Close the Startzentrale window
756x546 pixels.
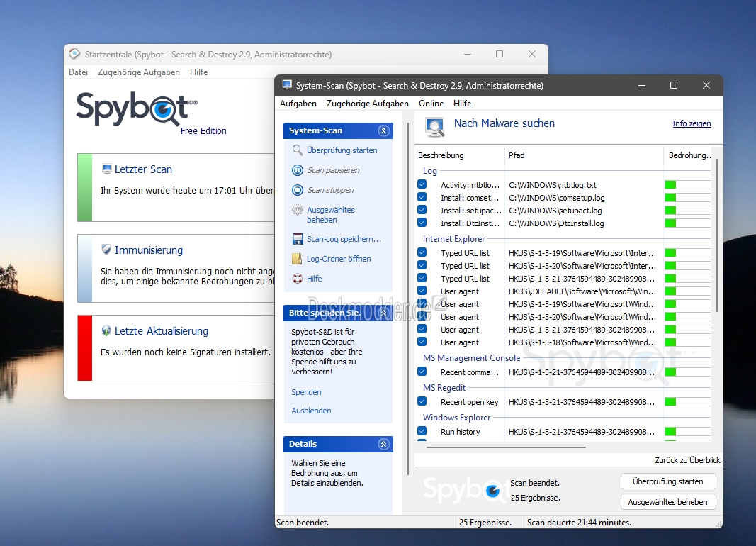(532, 54)
